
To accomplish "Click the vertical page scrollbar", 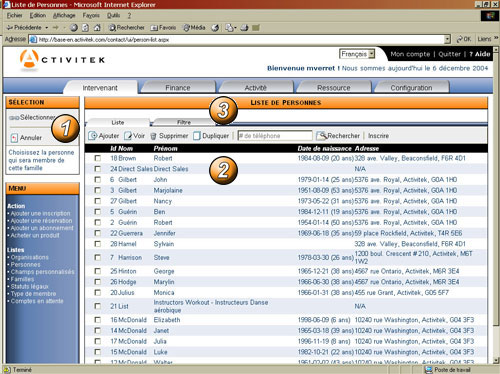I will click(496, 205).
